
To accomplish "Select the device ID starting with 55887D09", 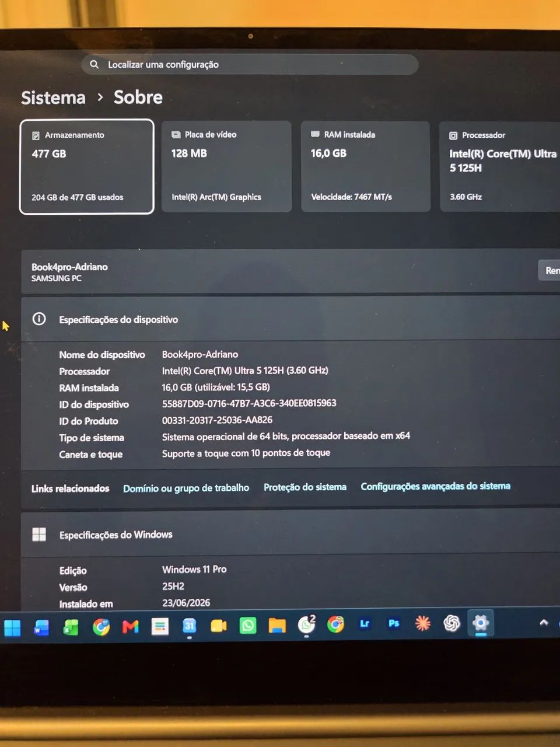I will pos(249,403).
